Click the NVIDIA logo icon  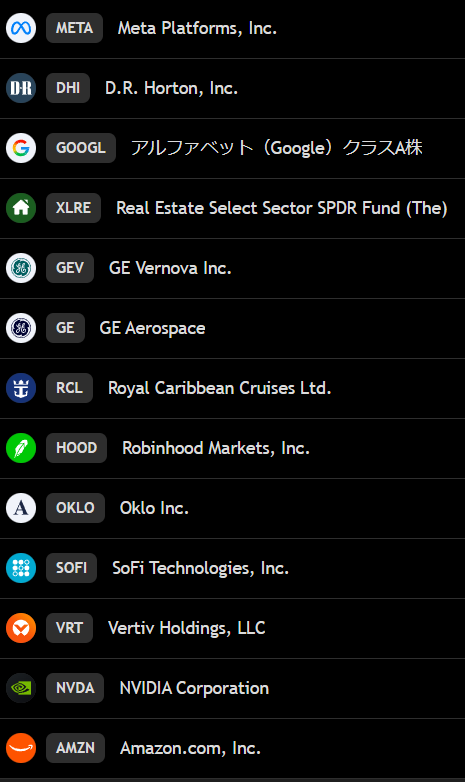[x=21, y=688]
